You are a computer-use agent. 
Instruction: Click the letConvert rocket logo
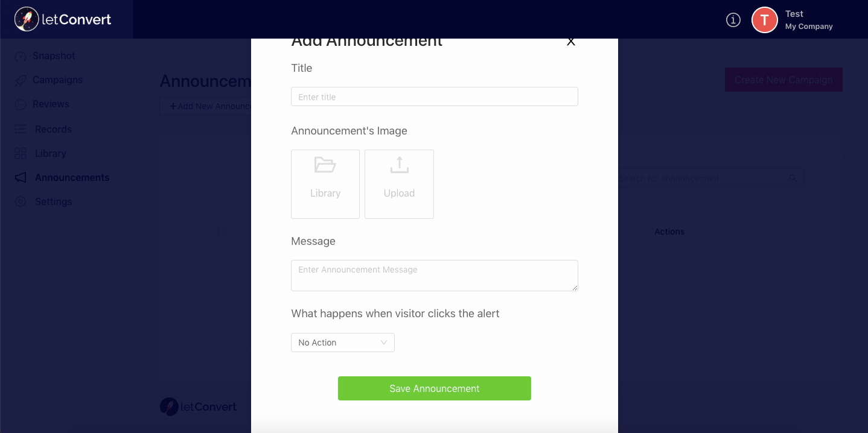(x=26, y=19)
